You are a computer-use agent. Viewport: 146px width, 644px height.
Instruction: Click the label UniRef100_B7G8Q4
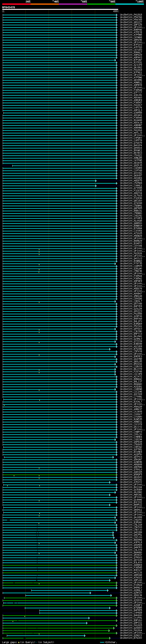pos(131,228)
